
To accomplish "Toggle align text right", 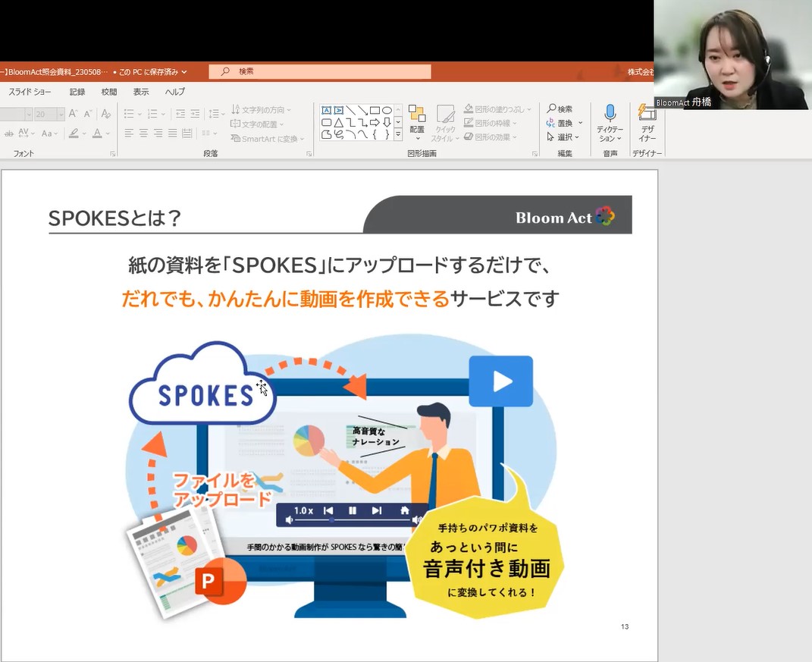I will point(158,133).
